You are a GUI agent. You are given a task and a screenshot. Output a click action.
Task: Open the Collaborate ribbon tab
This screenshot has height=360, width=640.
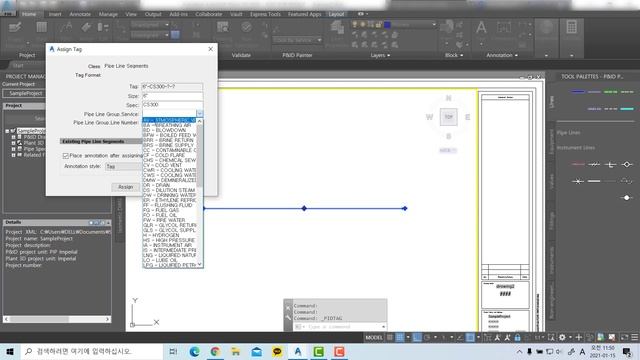pyautogui.click(x=209, y=14)
